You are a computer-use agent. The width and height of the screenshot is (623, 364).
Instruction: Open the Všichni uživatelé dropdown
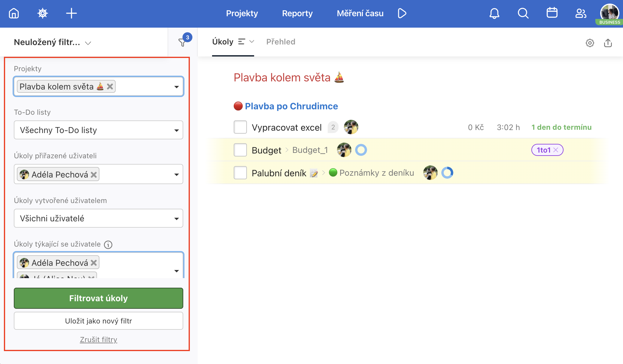[x=99, y=218]
